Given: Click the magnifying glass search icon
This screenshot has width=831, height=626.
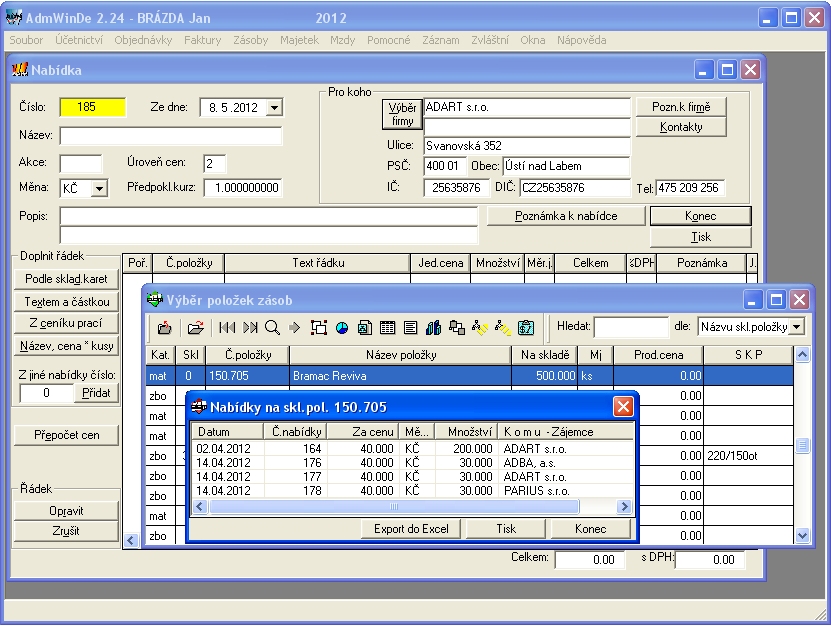Looking at the screenshot, I should (x=272, y=328).
